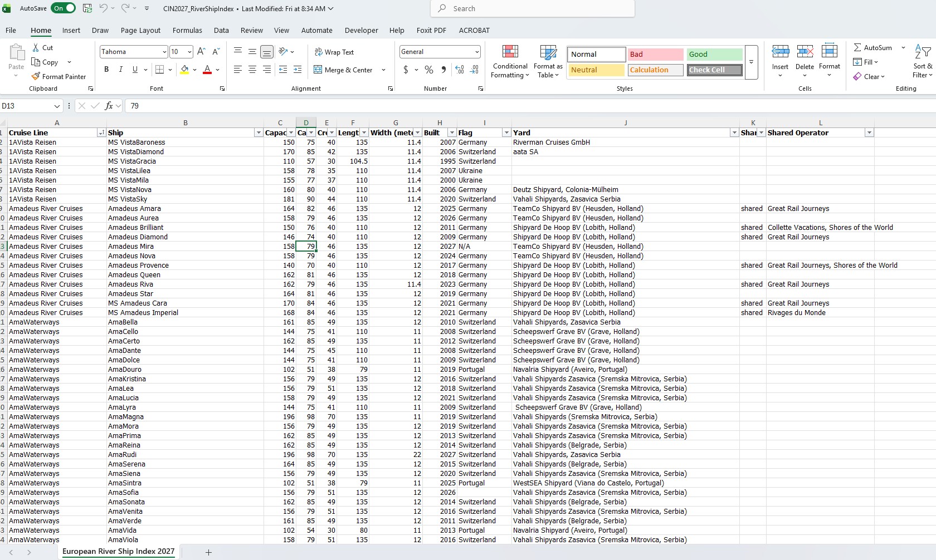
Task: Add a new sheet with the plus button
Action: [208, 552]
